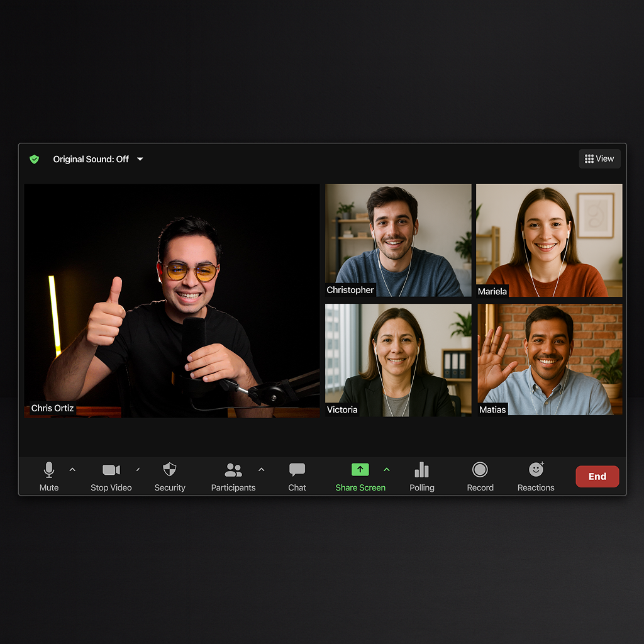This screenshot has width=644, height=644.
Task: Click the Reactions text label
Action: pyautogui.click(x=536, y=487)
